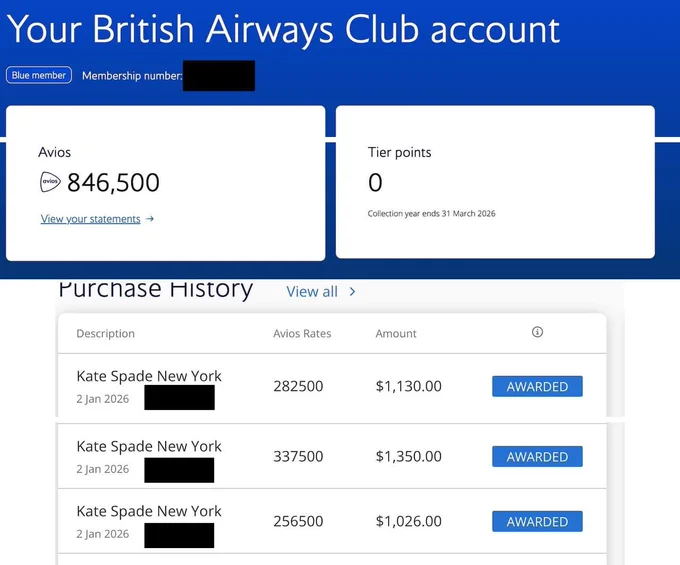
Task: Click AWARDED badge for $1,130.00 purchase
Action: click(x=537, y=386)
